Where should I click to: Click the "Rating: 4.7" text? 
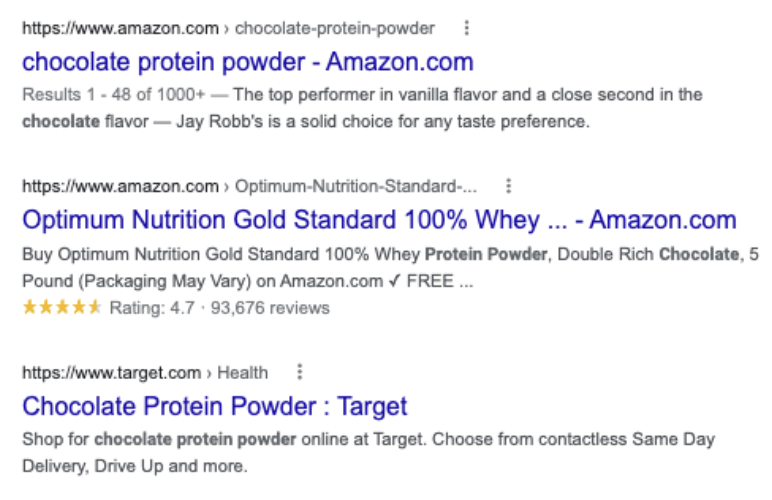click(x=150, y=307)
